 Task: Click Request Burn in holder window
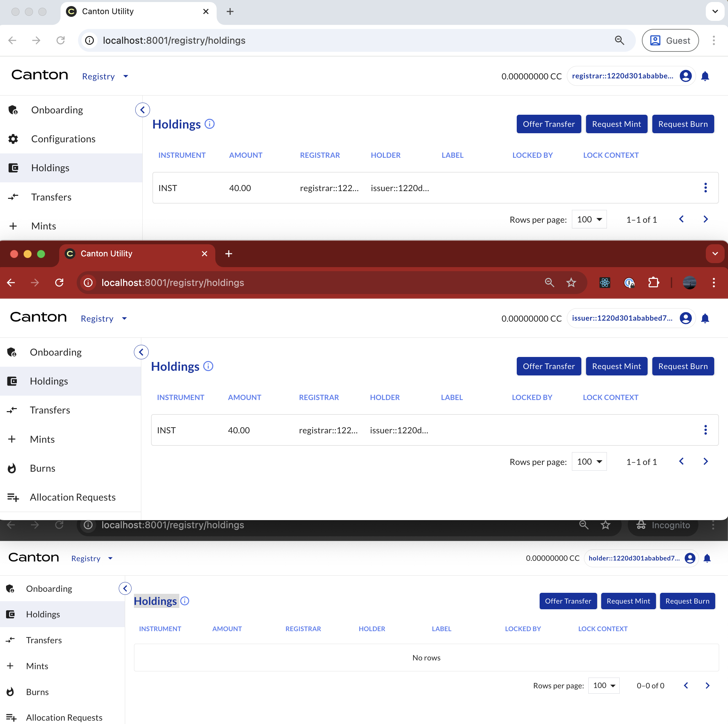(x=687, y=601)
